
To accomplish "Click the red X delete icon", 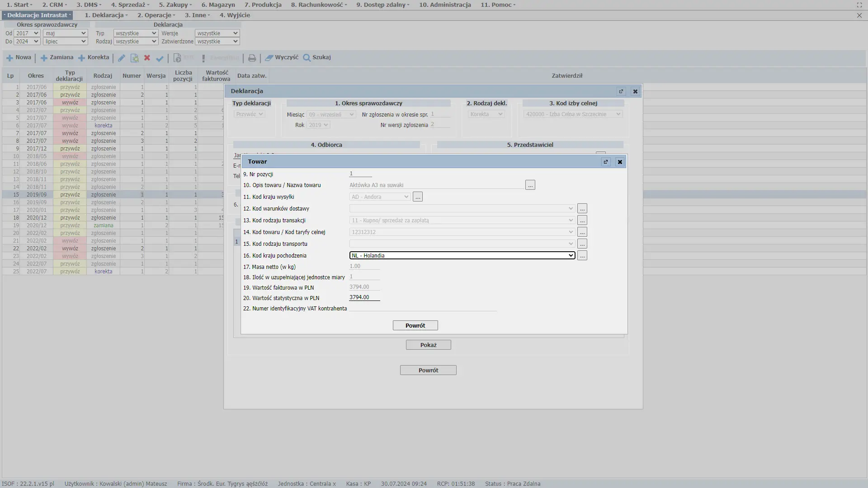I will 147,58.
